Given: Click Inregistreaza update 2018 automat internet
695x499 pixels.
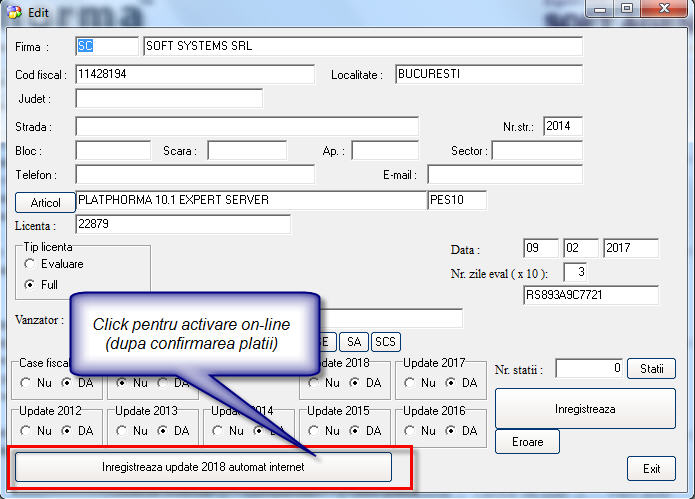Looking at the screenshot, I should click(x=203, y=467).
